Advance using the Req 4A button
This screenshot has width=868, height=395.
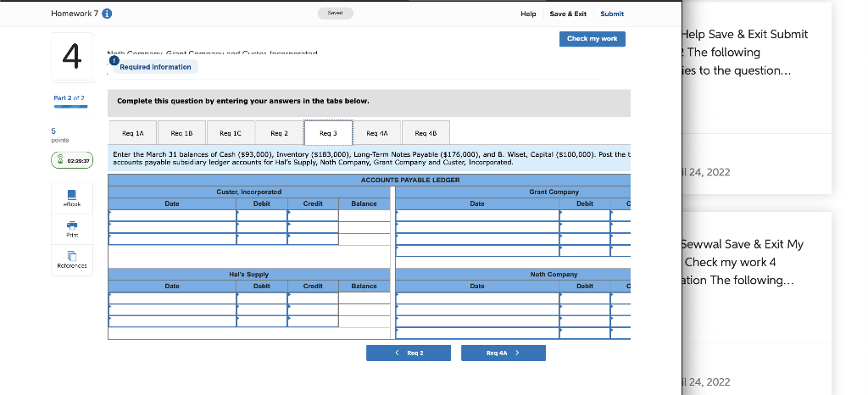(504, 353)
